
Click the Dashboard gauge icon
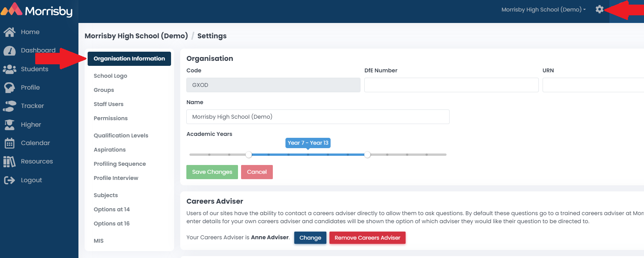[x=10, y=51]
